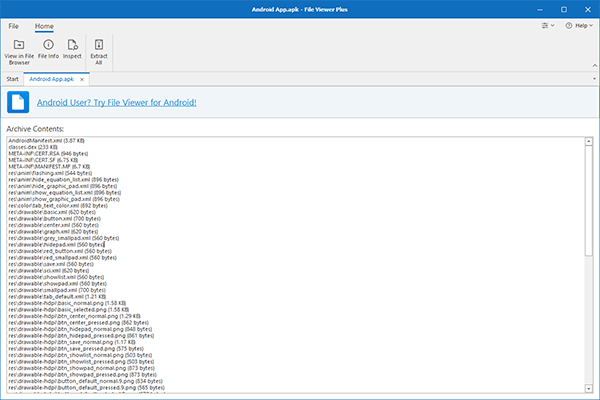This screenshot has height=400, width=600.
Task: Select META-INF\MANIFEST.MF entry
Action: point(49,167)
